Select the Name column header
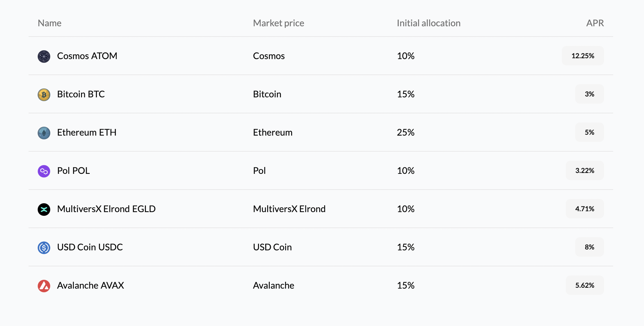This screenshot has height=326, width=644. (49, 23)
